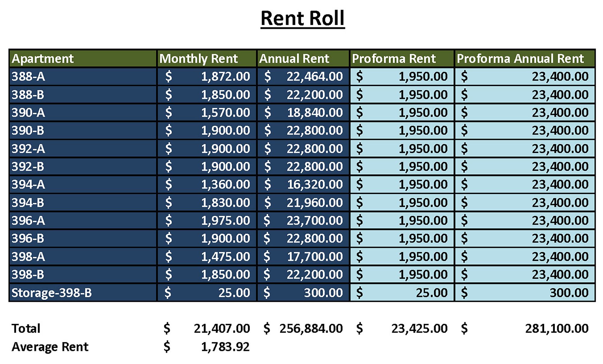Click total monthly rent 21,407.00
This screenshot has width=603, height=364.
tap(222, 328)
